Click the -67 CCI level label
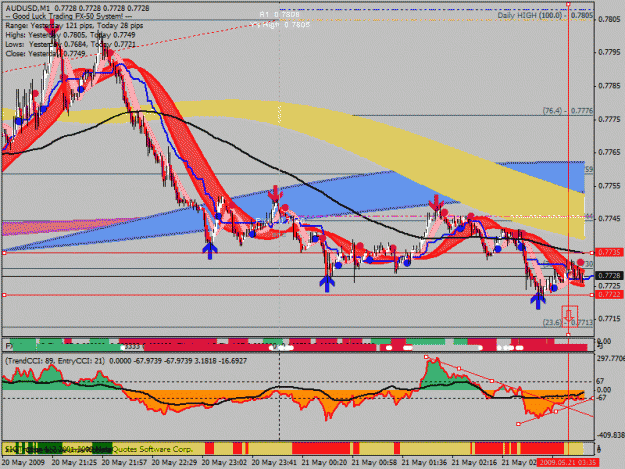The image size is (625, 469). coord(601,398)
